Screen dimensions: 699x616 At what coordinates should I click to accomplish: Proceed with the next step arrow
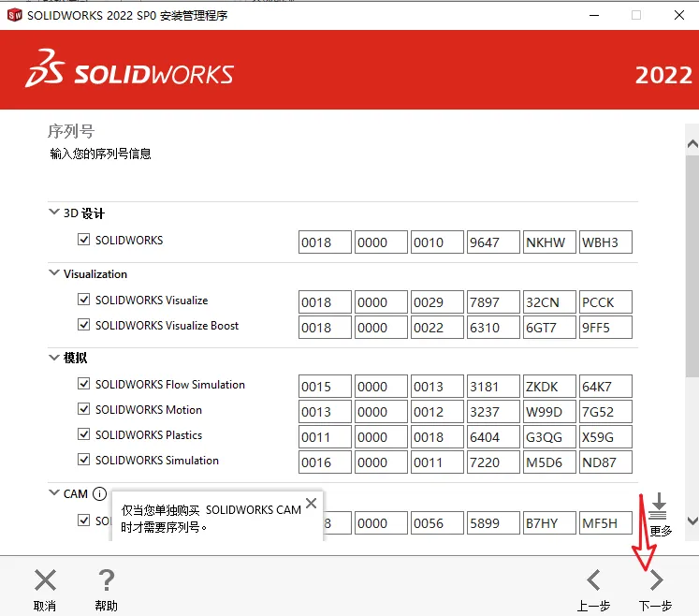pos(656,579)
